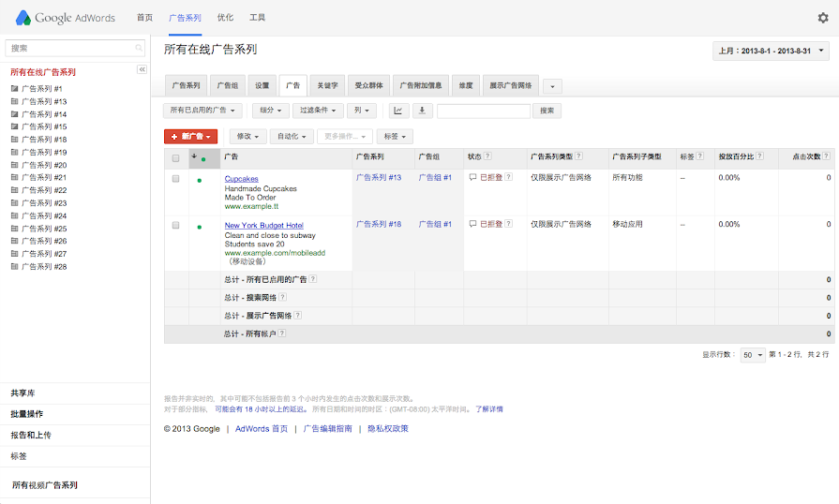
Task: Open the settings gear menu
Action: [x=823, y=18]
